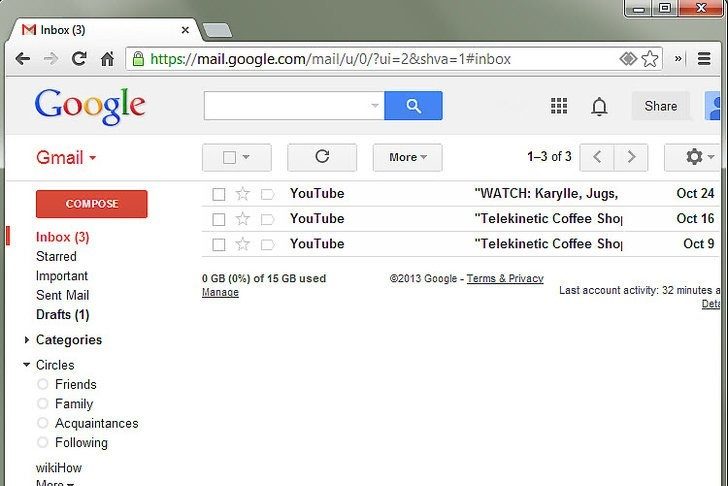Open the Google apps grid
Viewport: 728px width, 486px height.
click(x=559, y=106)
